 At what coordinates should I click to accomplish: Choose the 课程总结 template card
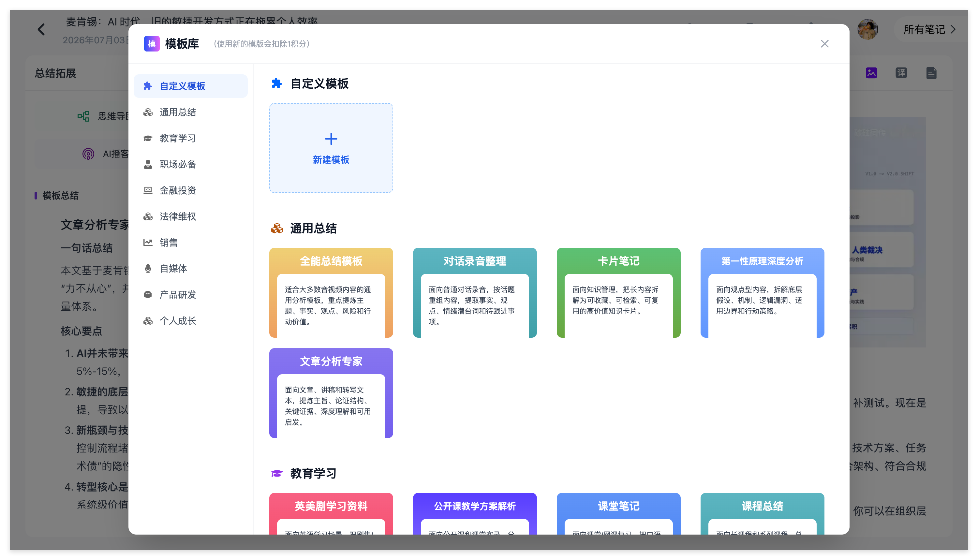pyautogui.click(x=762, y=513)
